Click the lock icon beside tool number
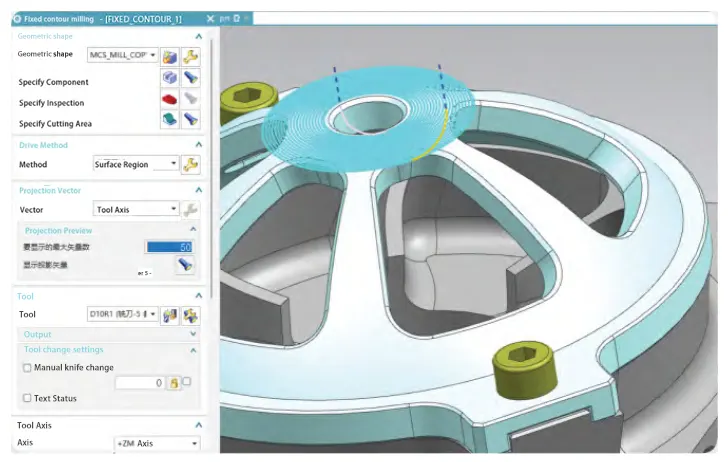Screen dimensions: 728x462 click(x=174, y=383)
